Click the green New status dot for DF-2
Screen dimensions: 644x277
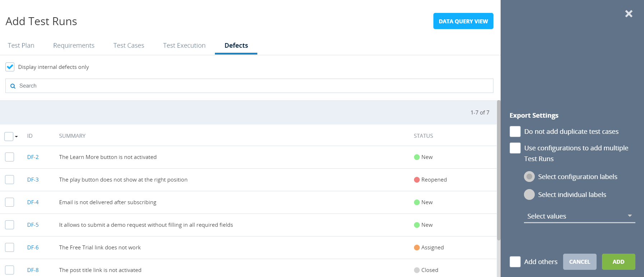[x=417, y=157]
